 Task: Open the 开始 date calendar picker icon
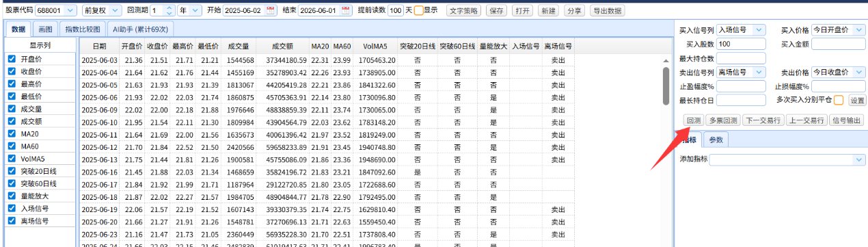click(x=271, y=11)
